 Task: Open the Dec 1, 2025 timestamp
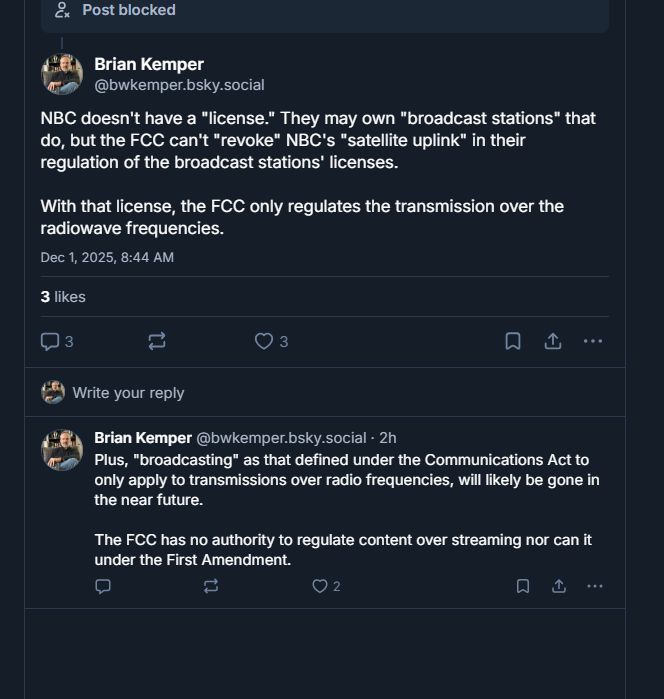tap(107, 257)
